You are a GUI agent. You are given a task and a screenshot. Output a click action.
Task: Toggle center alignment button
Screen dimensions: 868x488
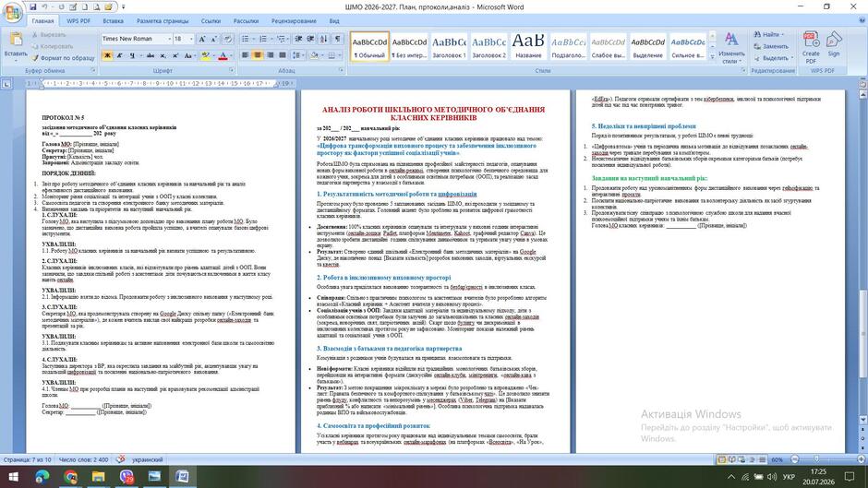coord(258,55)
